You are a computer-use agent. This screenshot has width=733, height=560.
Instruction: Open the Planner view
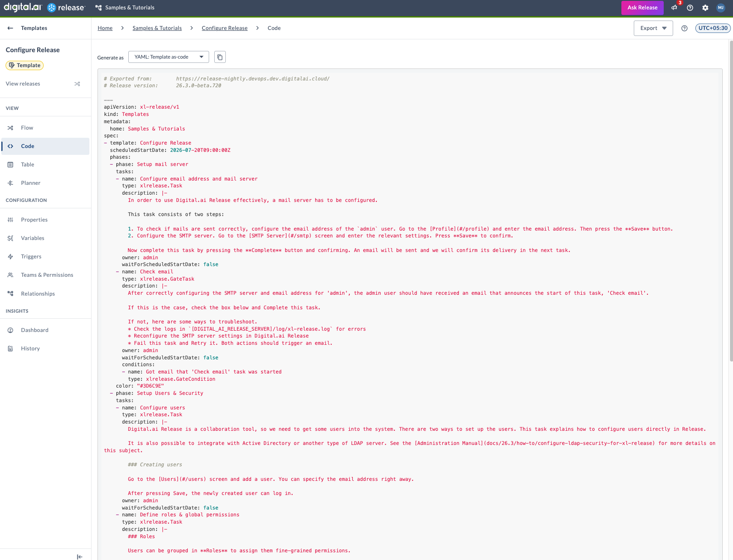pyautogui.click(x=45, y=183)
